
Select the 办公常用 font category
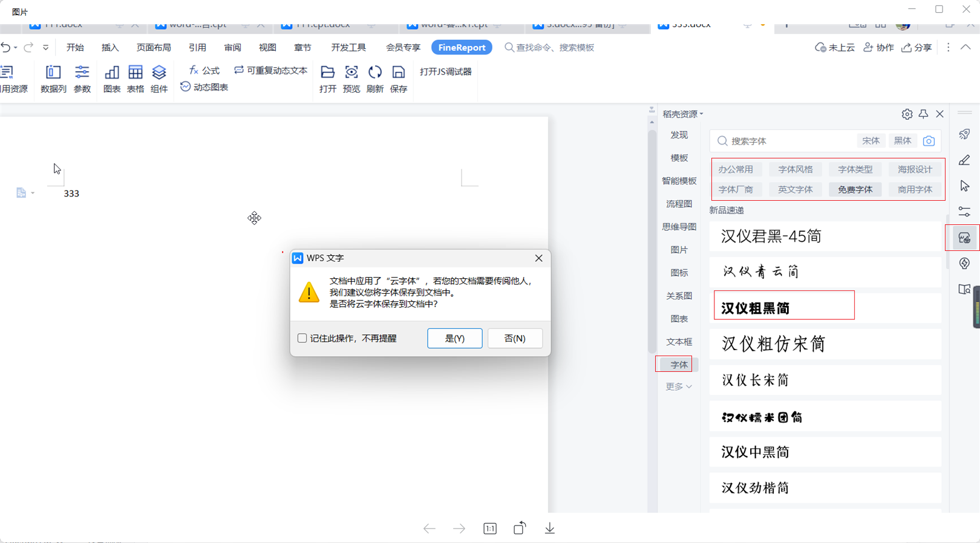(x=736, y=169)
